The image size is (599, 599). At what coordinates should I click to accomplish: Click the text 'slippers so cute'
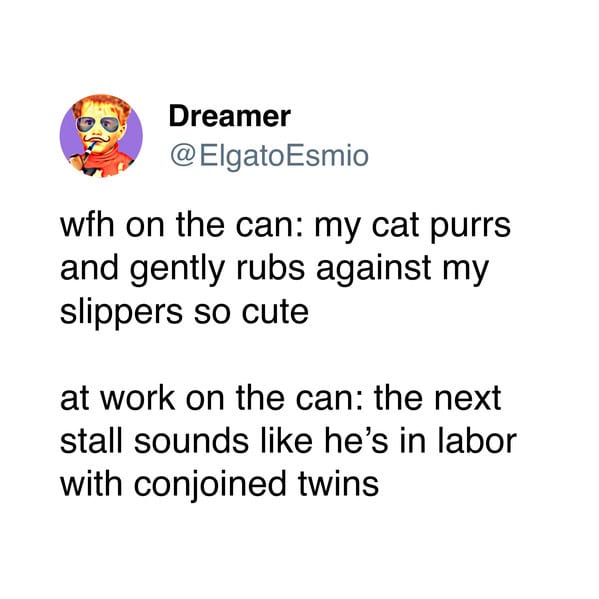coord(184,312)
